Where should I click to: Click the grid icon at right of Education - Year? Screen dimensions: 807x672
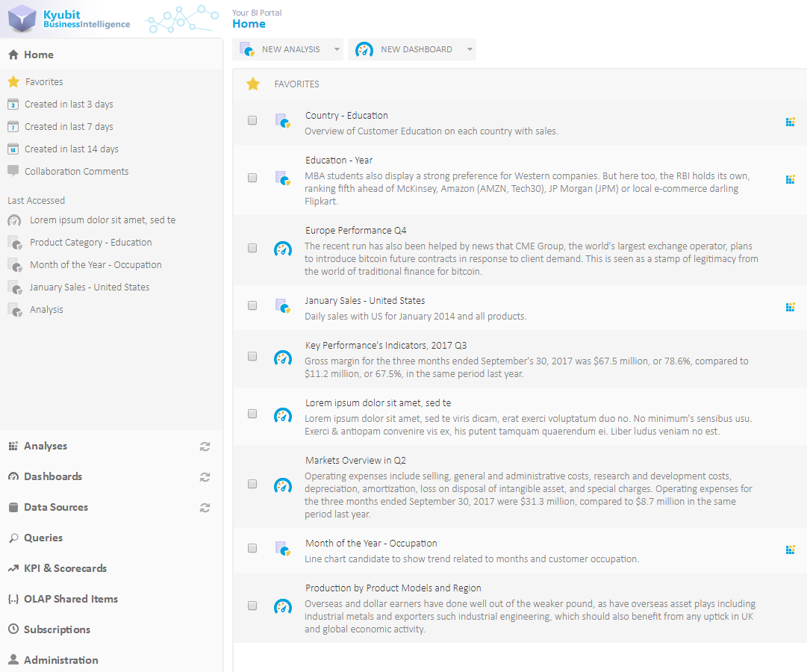coord(791,180)
